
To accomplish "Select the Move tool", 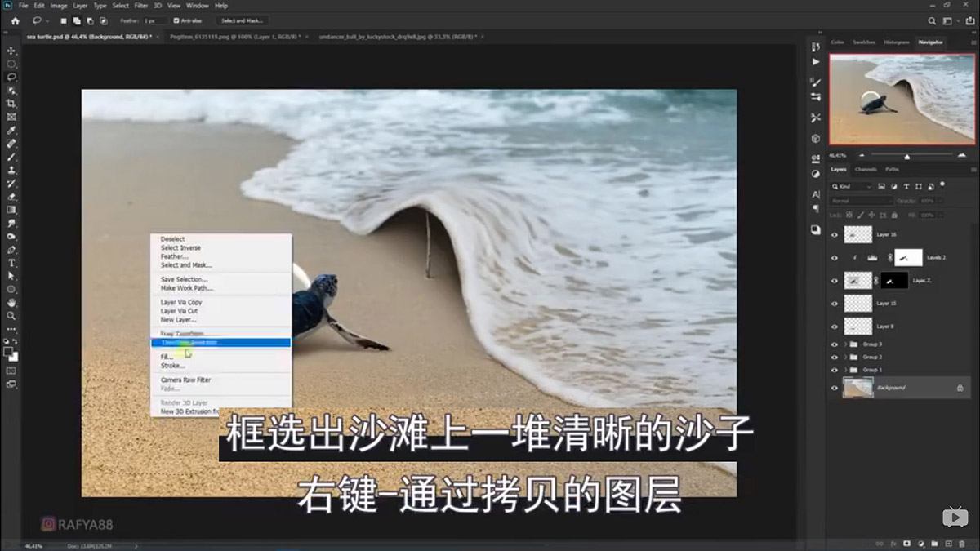I will (x=11, y=50).
